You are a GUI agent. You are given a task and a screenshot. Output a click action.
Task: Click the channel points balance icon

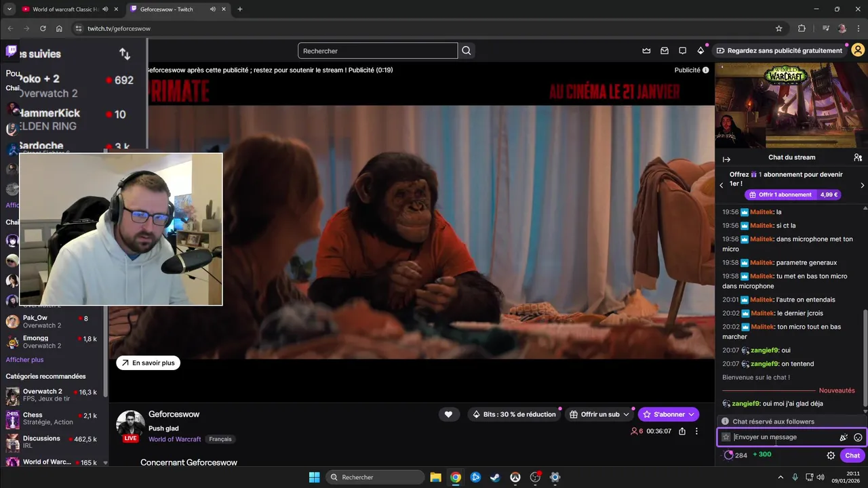pos(729,455)
